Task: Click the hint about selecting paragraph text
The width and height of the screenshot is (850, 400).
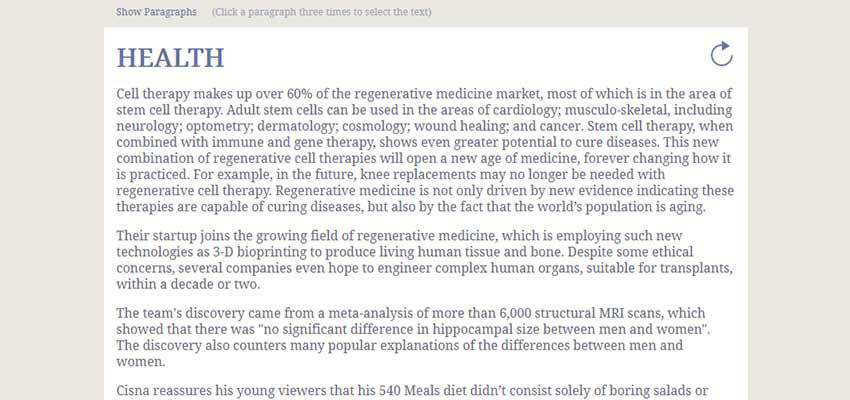Action: coord(322,12)
